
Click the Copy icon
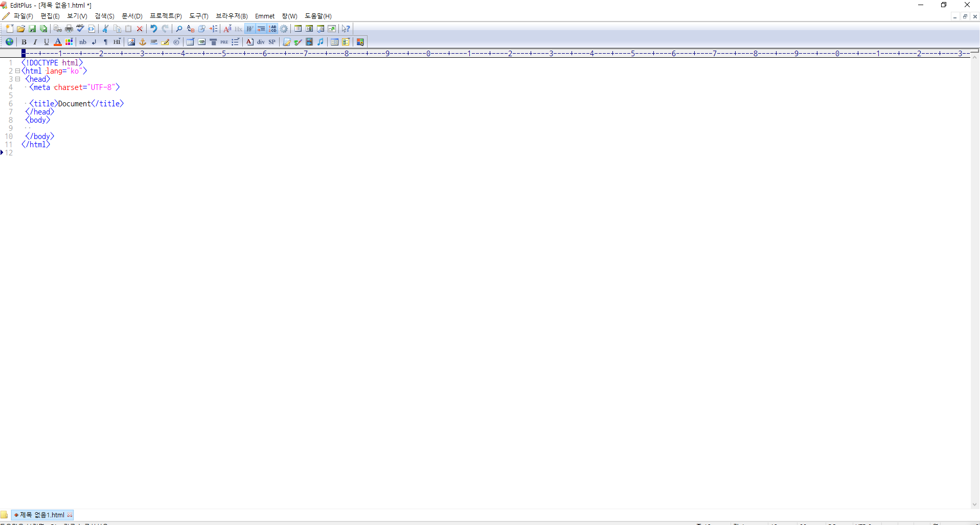[x=117, y=29]
